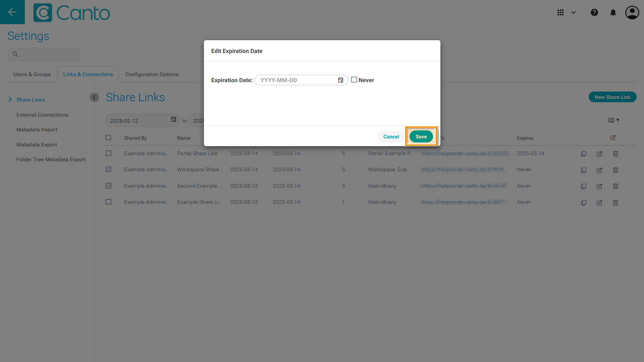This screenshot has width=644, height=362.
Task: Open user profile avatar icon
Action: [x=632, y=12]
